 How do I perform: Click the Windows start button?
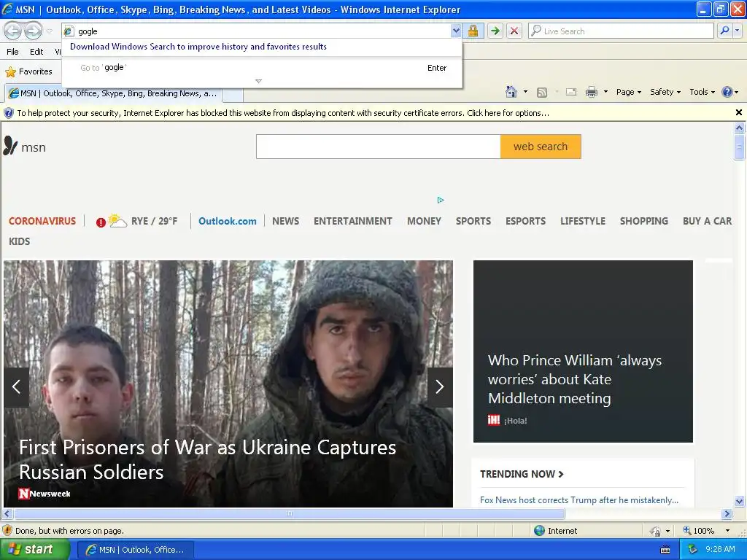tap(34, 549)
